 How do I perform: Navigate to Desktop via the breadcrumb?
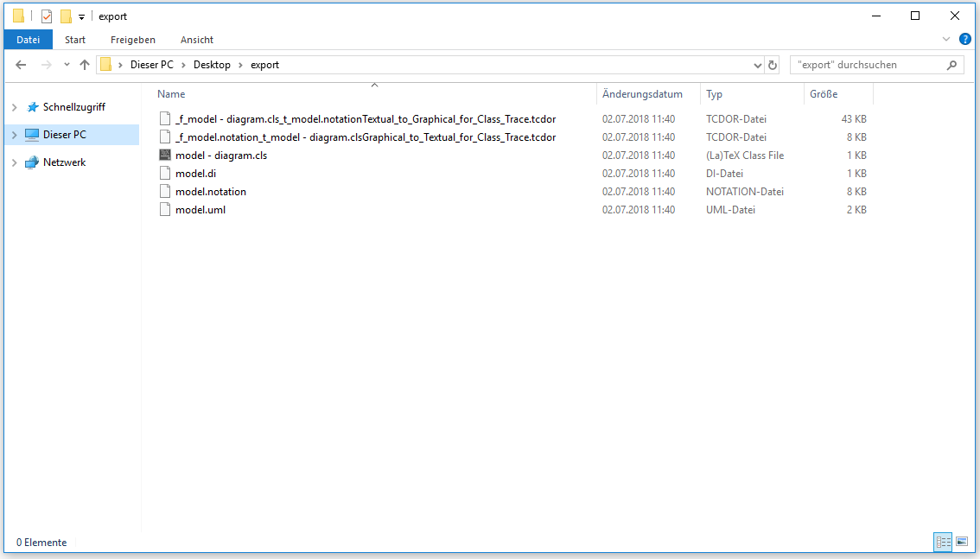point(213,64)
